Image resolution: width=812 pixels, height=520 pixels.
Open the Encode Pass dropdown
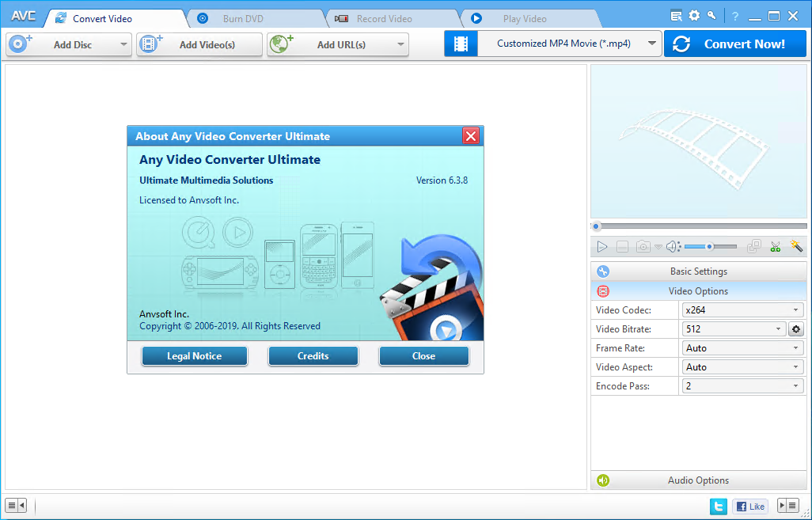[x=742, y=386]
